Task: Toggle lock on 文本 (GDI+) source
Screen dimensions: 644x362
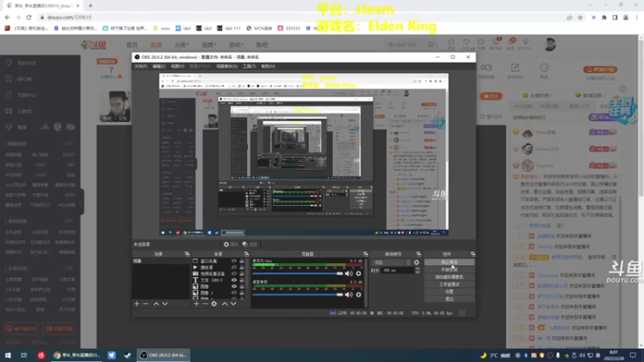Action: coord(242,280)
